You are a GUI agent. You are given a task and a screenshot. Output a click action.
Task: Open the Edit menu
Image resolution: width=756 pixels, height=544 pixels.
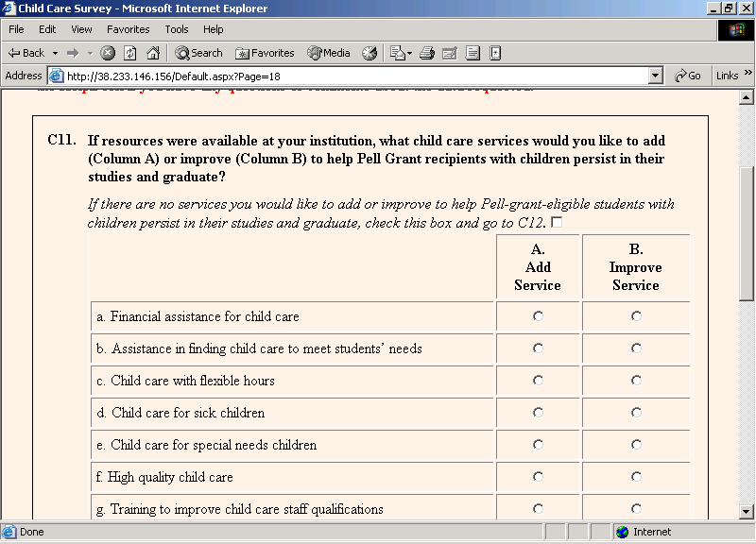47,29
